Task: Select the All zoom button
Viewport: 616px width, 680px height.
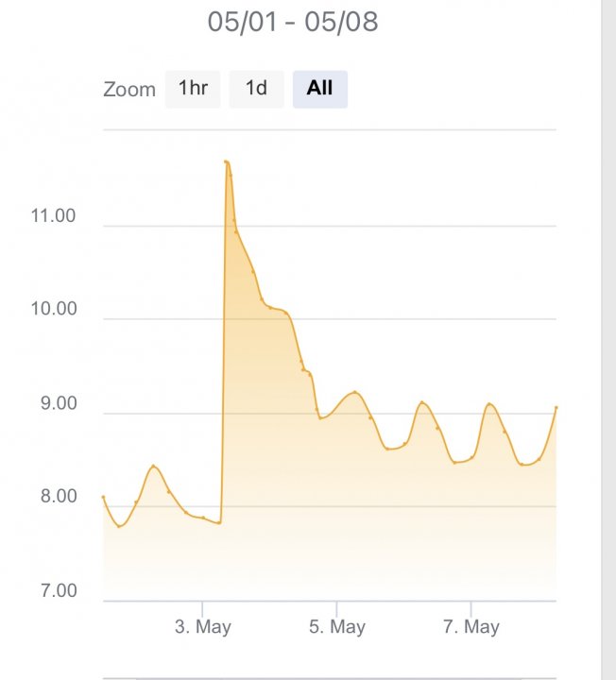Action: (x=319, y=89)
